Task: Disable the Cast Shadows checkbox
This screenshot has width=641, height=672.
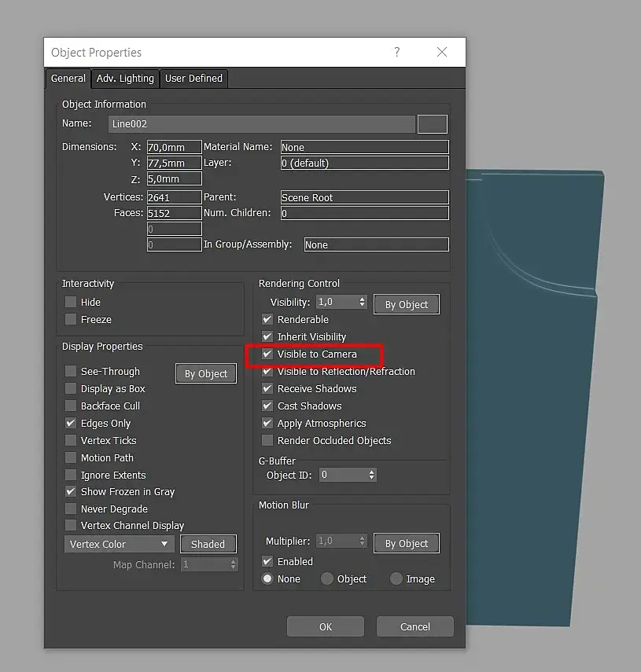Action: click(x=267, y=406)
